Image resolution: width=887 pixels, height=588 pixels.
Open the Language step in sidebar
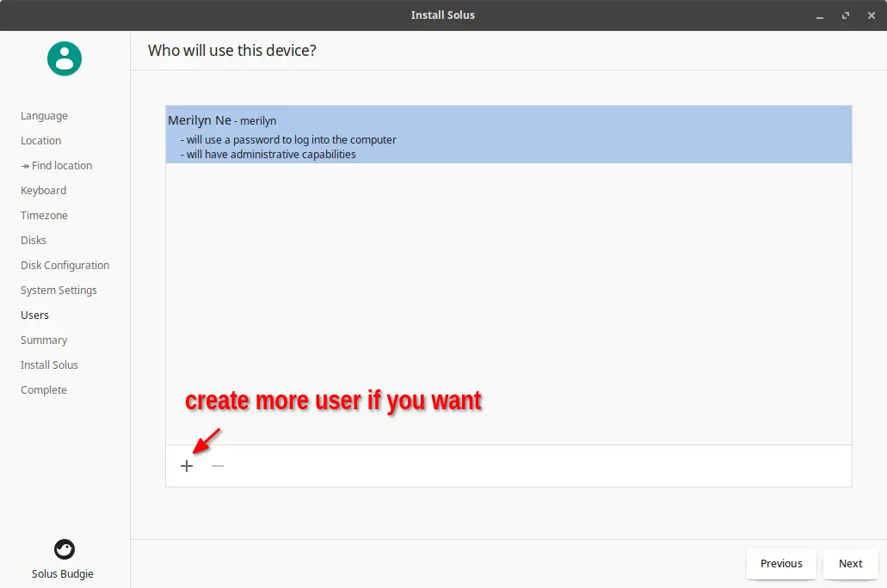[44, 116]
